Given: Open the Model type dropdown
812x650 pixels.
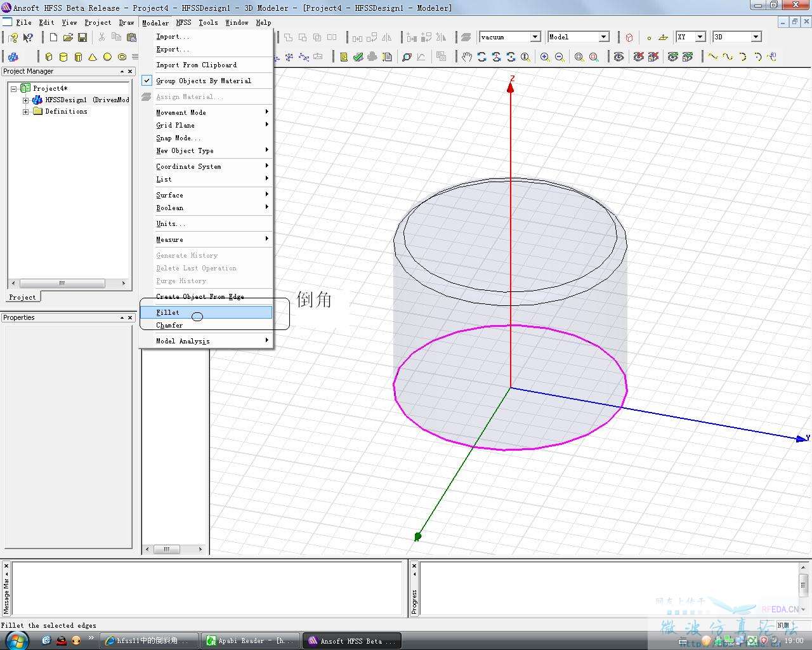Looking at the screenshot, I should [604, 37].
